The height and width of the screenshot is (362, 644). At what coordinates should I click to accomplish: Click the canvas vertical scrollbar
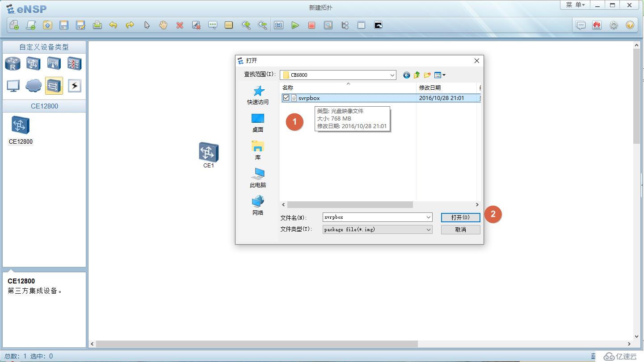coord(637,96)
